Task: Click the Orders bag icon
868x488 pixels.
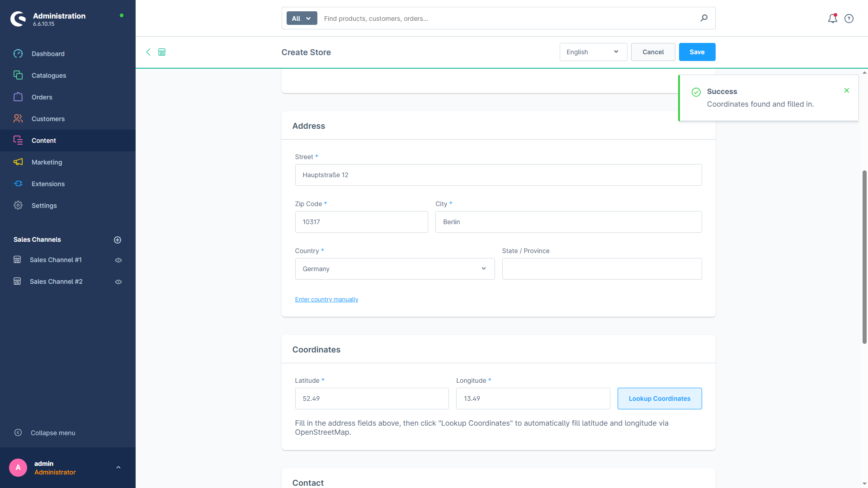Action: click(x=18, y=97)
